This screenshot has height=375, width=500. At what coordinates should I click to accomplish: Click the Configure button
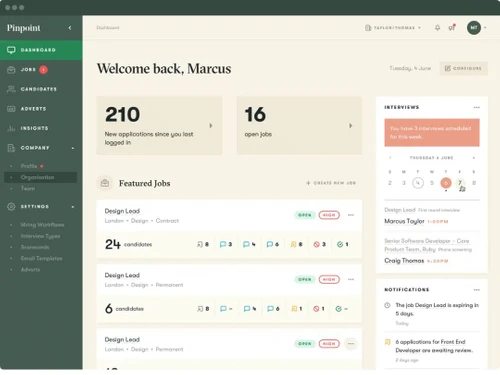[463, 68]
